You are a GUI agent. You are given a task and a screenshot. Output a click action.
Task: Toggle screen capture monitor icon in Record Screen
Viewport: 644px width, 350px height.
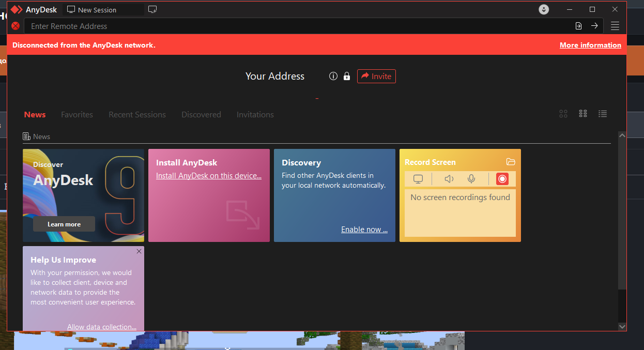[x=418, y=179]
